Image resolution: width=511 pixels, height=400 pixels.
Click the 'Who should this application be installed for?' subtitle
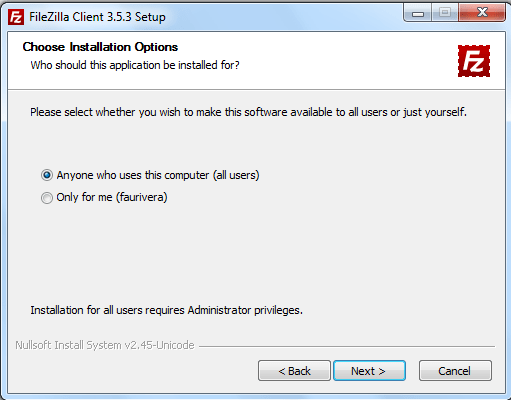tap(135, 65)
